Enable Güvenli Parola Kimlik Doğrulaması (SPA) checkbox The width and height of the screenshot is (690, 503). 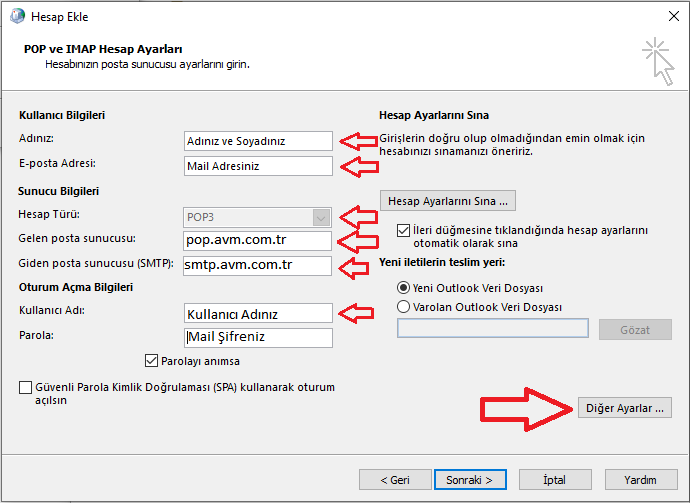tap(25, 388)
